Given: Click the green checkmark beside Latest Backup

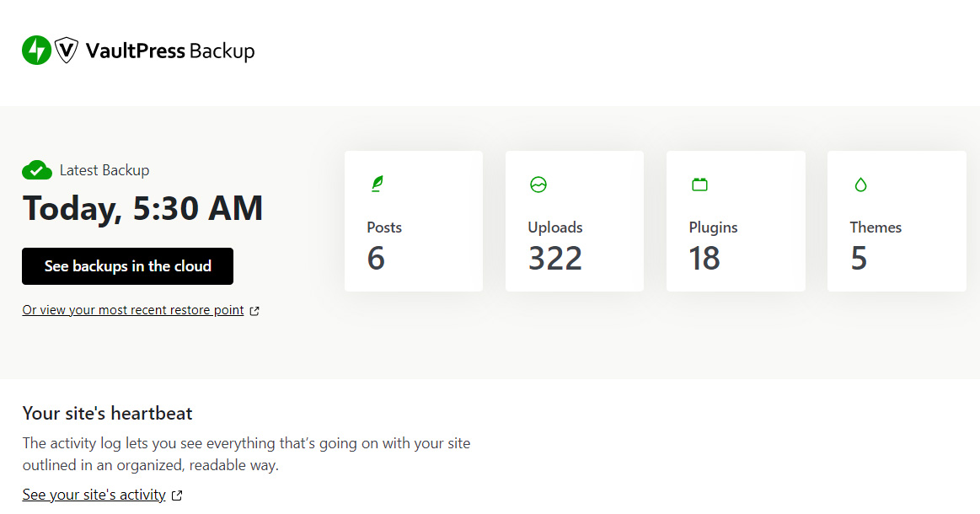Looking at the screenshot, I should point(37,169).
